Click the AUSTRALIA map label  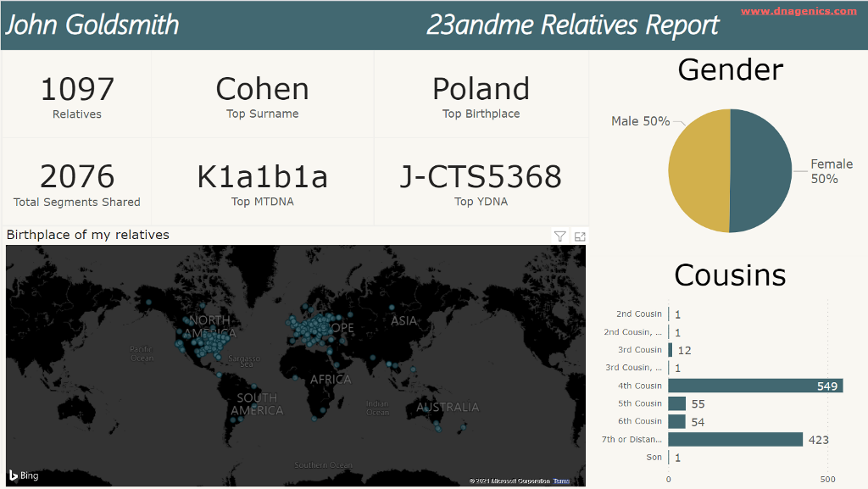click(448, 407)
